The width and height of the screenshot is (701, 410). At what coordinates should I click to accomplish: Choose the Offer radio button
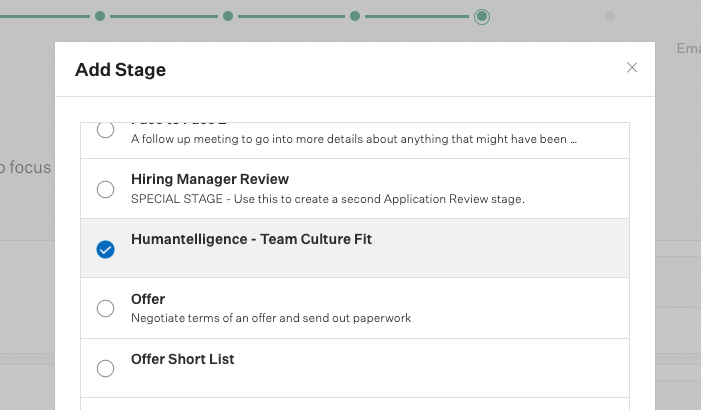(x=106, y=309)
